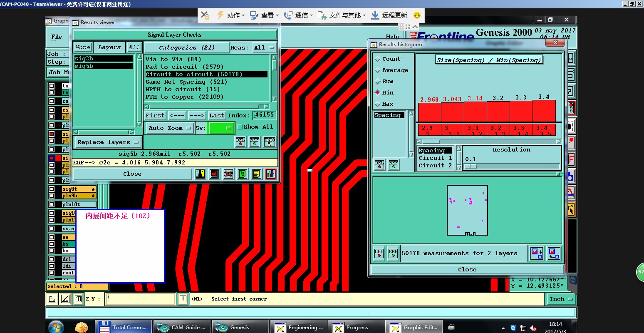Click the UNDO icon in Results viewer
644x333 pixels.
269,142
